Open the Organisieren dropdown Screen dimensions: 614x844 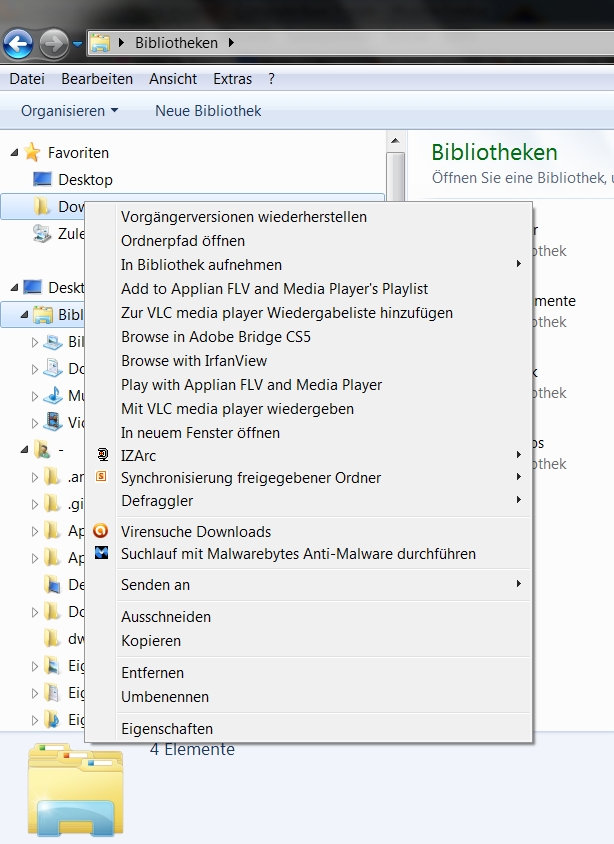pos(69,111)
